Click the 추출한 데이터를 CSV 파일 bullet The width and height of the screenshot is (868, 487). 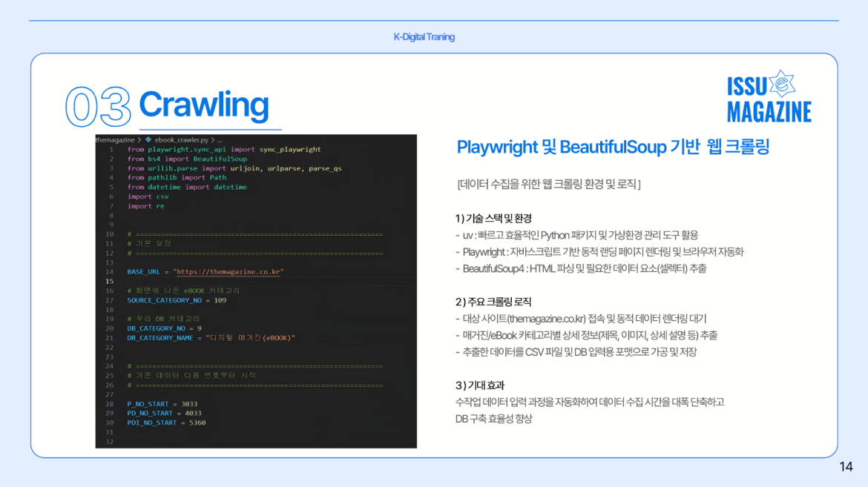(x=576, y=352)
